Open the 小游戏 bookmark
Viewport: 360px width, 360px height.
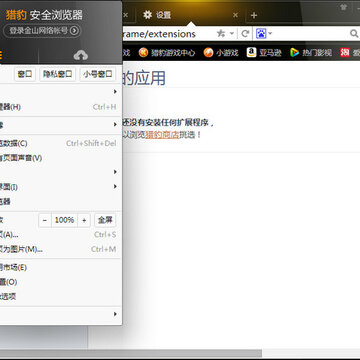pos(221,52)
